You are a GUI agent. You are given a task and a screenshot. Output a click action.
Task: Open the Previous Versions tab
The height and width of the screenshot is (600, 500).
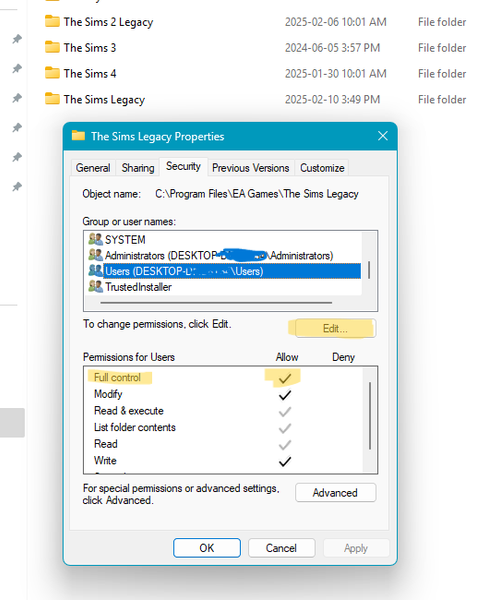click(x=251, y=168)
